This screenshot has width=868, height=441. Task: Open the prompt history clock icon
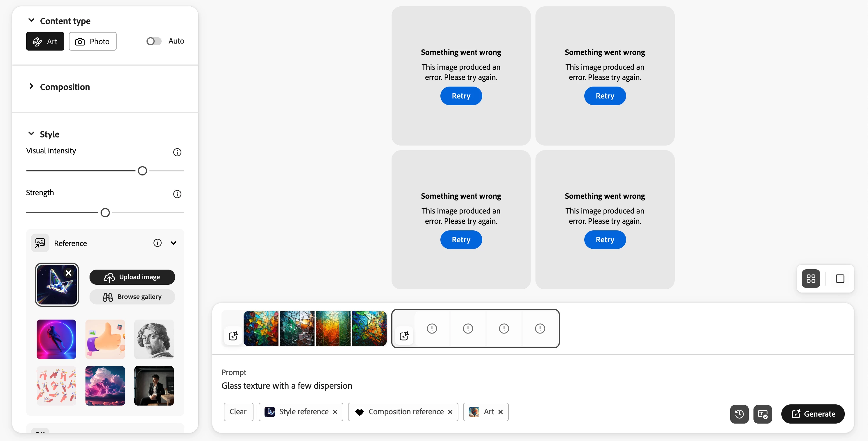(739, 414)
